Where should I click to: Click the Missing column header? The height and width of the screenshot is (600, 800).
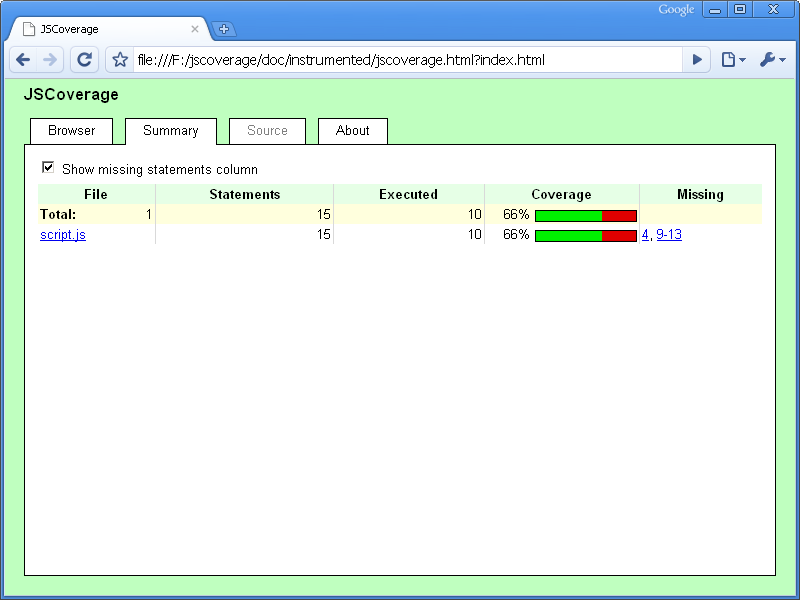coord(701,194)
